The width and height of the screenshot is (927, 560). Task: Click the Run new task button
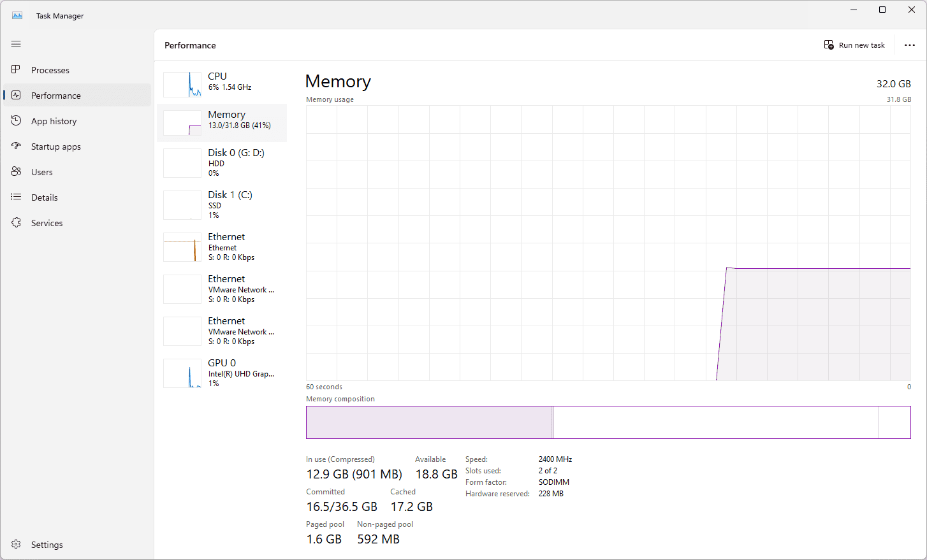coord(854,45)
